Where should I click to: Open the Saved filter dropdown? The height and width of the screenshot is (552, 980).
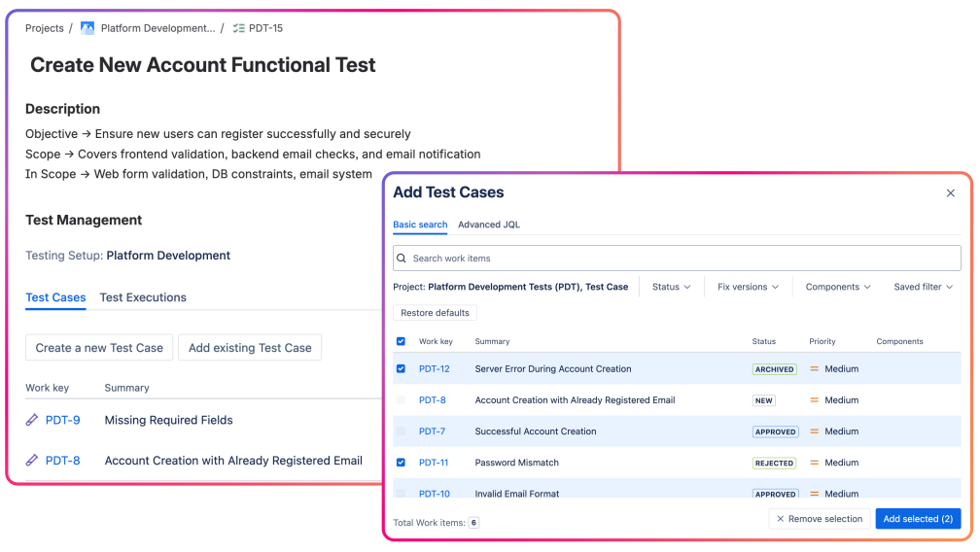[x=924, y=287]
